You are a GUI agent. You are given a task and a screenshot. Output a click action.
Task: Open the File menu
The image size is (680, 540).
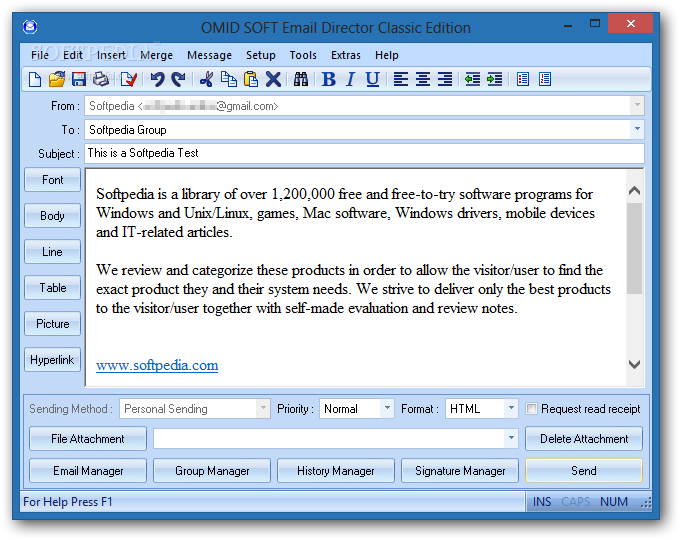[x=40, y=55]
